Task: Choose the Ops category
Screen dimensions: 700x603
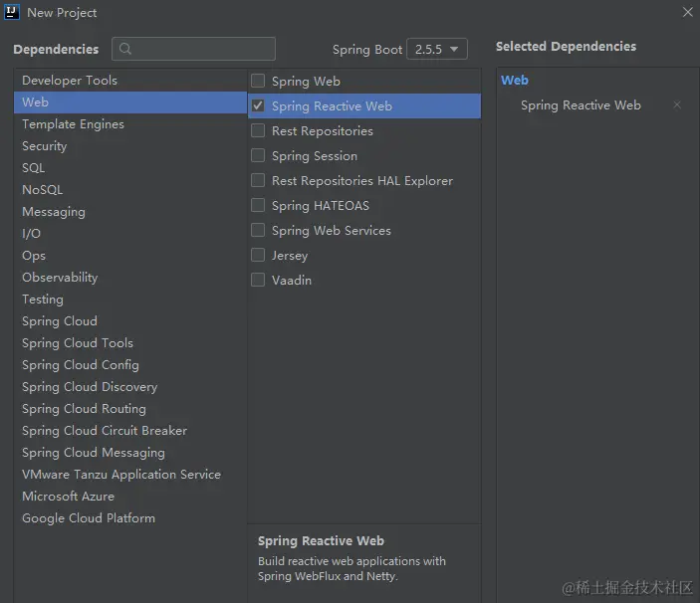Action: tap(130, 255)
